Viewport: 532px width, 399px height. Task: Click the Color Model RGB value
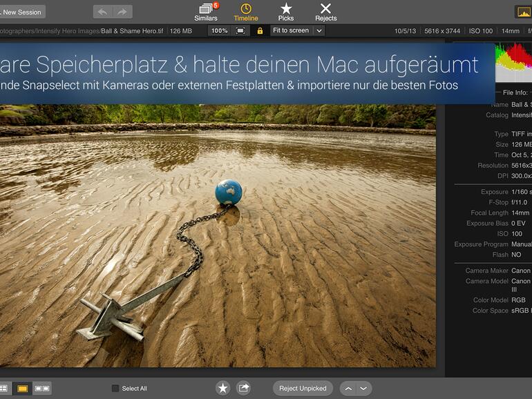click(x=518, y=300)
